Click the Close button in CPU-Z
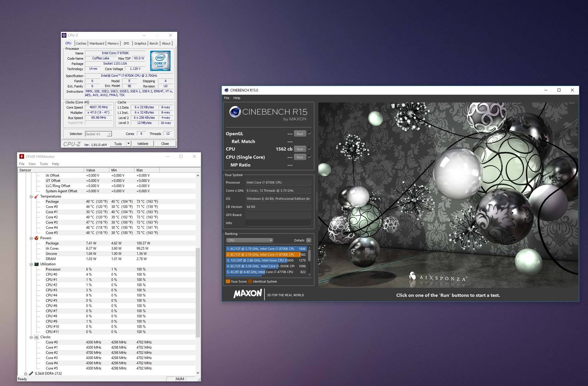588x386 pixels. 165,144
